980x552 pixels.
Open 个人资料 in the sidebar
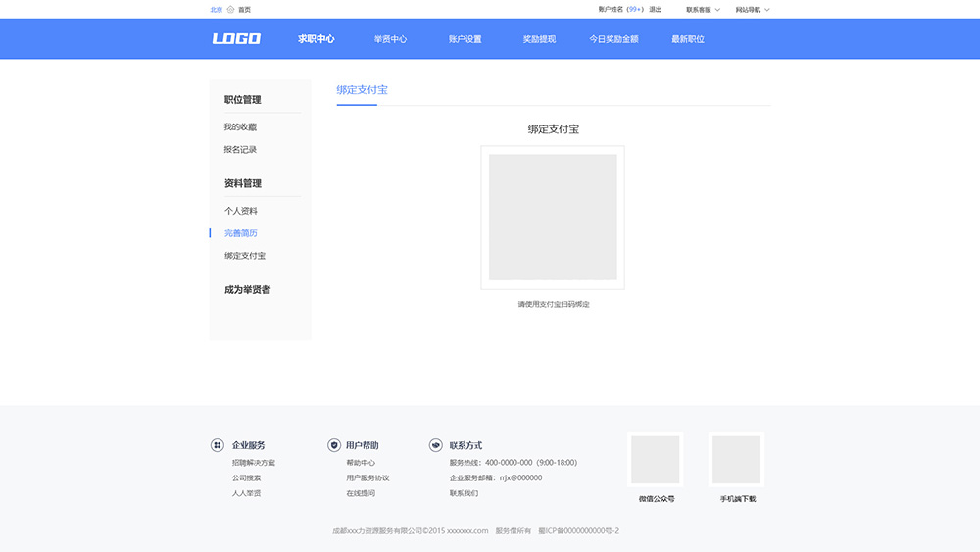(241, 211)
